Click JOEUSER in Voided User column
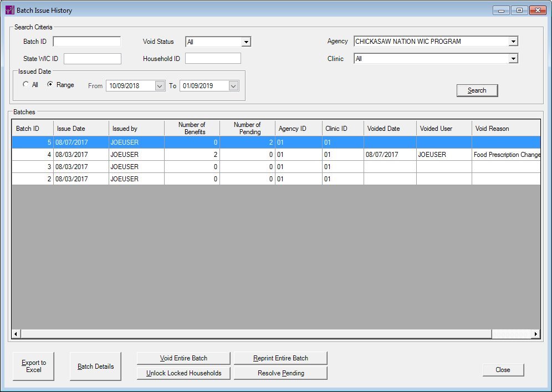The image size is (552, 392). click(x=444, y=155)
